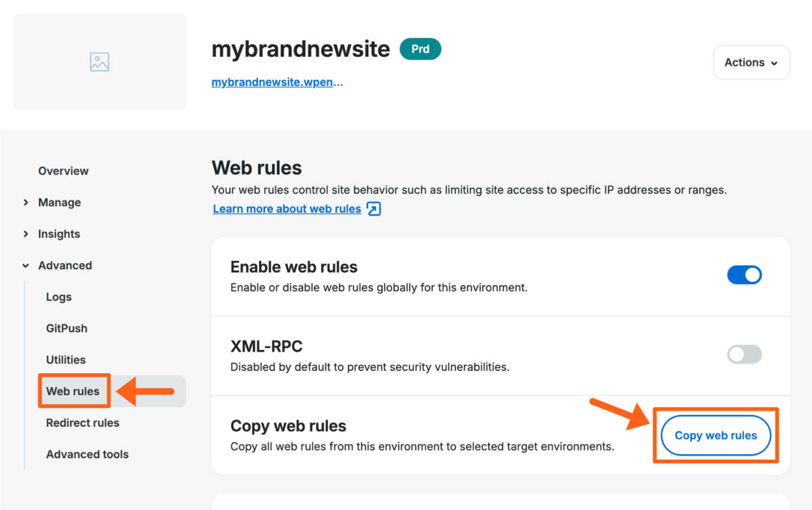This screenshot has height=510, width=812.
Task: Click the chevron next to Manage
Action: click(x=26, y=202)
